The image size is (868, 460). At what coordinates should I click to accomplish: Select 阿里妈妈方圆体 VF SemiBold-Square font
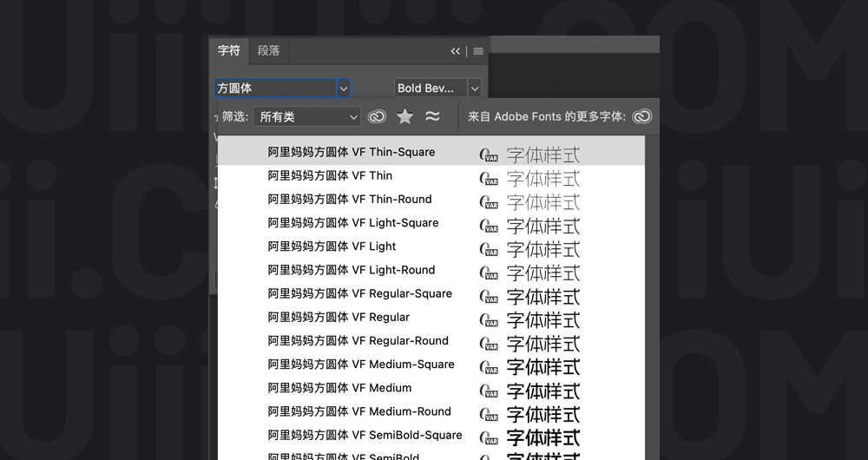point(431,437)
